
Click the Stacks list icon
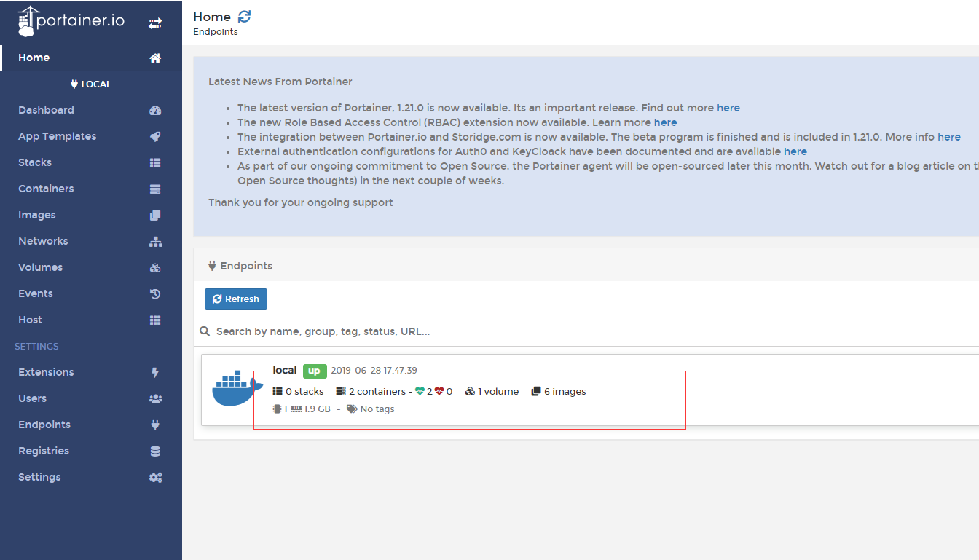pyautogui.click(x=155, y=163)
